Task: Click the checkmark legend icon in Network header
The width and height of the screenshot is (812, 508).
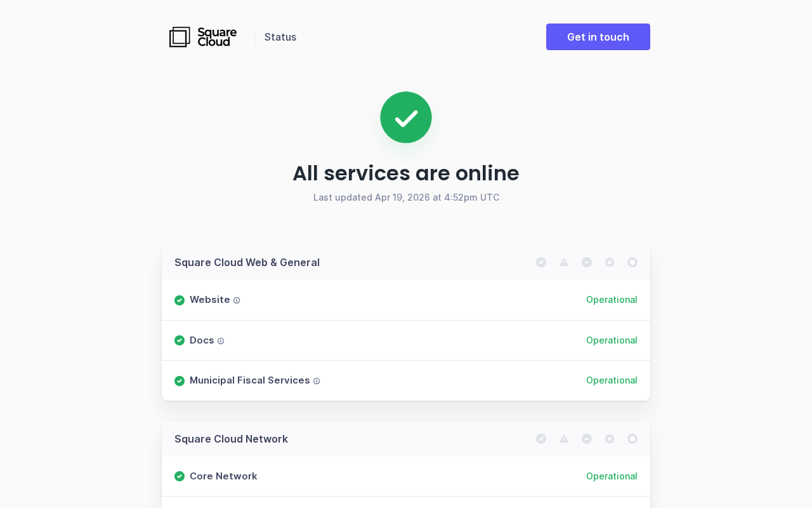Action: (541, 439)
